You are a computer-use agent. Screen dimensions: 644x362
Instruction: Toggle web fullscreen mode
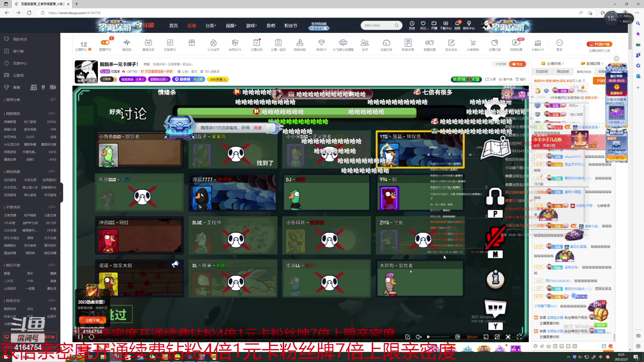(508, 337)
